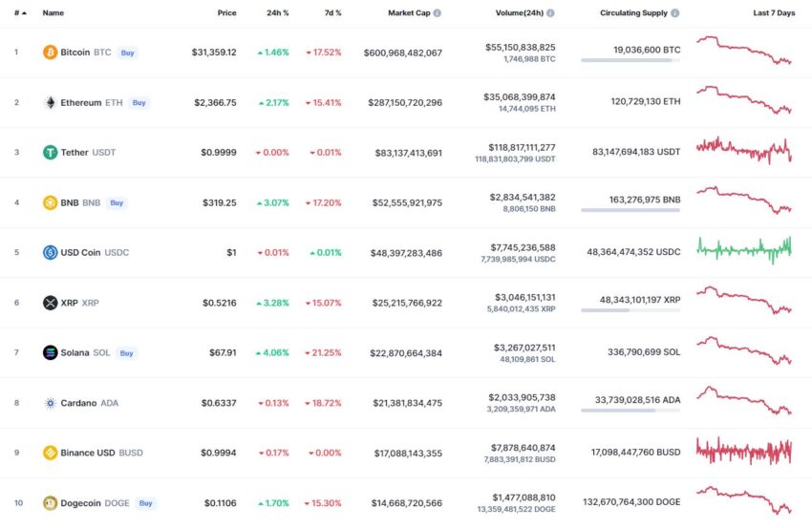812x528 pixels.
Task: Click the Bitcoin orange logo icon
Action: pyautogui.click(x=51, y=53)
